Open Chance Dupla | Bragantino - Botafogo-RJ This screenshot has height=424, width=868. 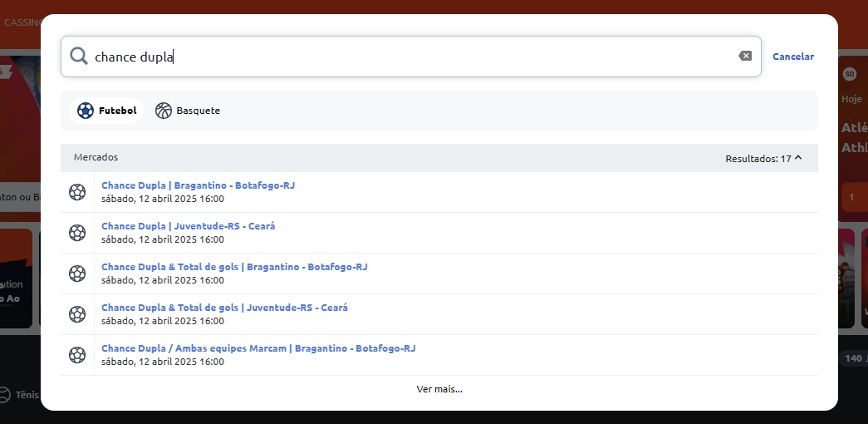coord(198,185)
